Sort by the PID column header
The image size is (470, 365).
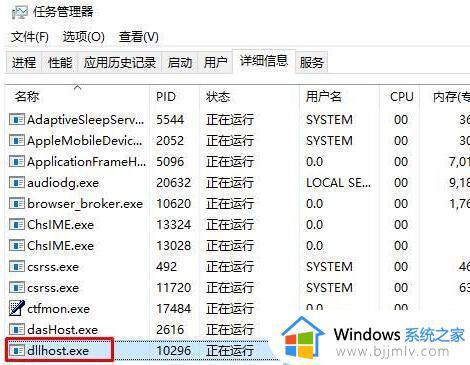pos(175,97)
